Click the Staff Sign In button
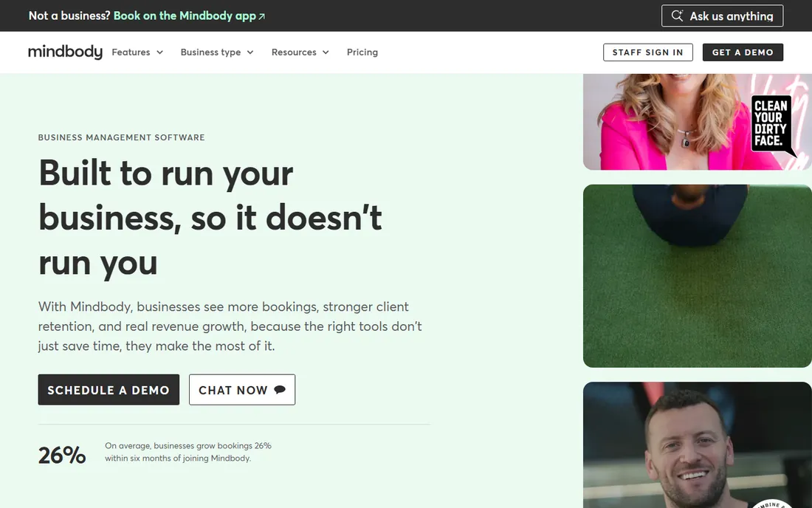This screenshot has width=812, height=508. click(648, 52)
